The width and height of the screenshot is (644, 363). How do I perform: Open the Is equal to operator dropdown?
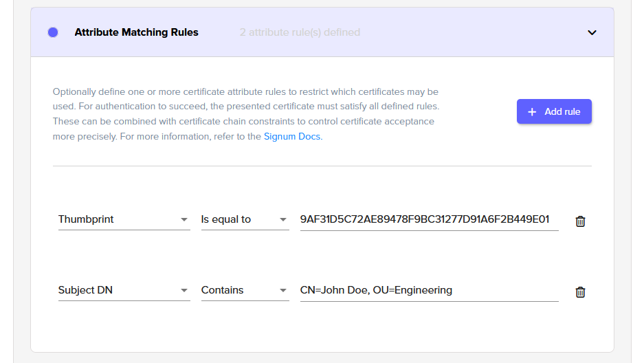[237, 220]
